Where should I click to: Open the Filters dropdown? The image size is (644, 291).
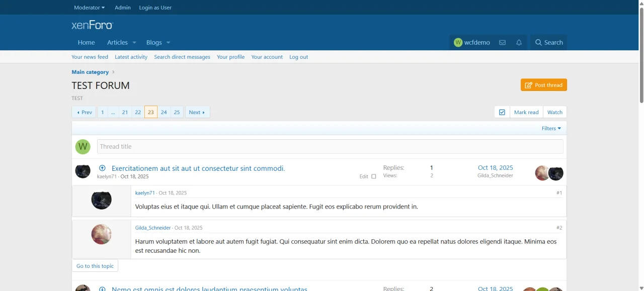551,129
